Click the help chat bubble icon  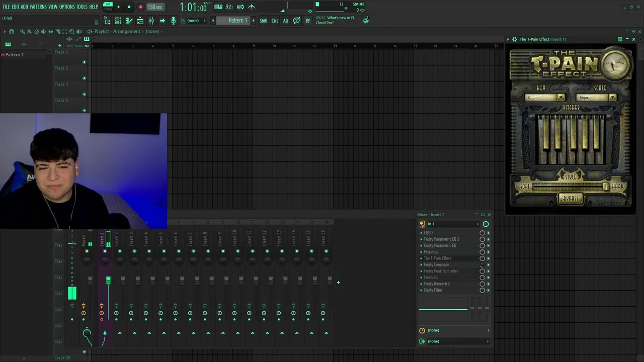click(297, 21)
